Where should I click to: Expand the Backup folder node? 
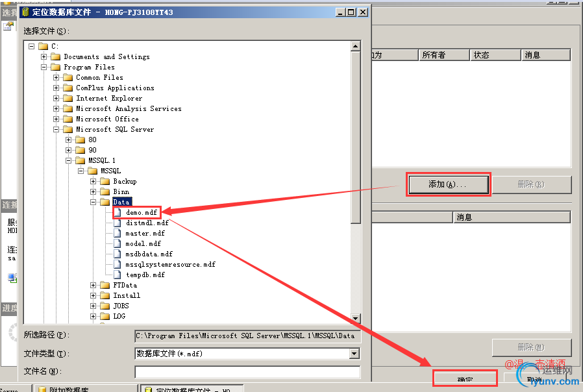(93, 182)
